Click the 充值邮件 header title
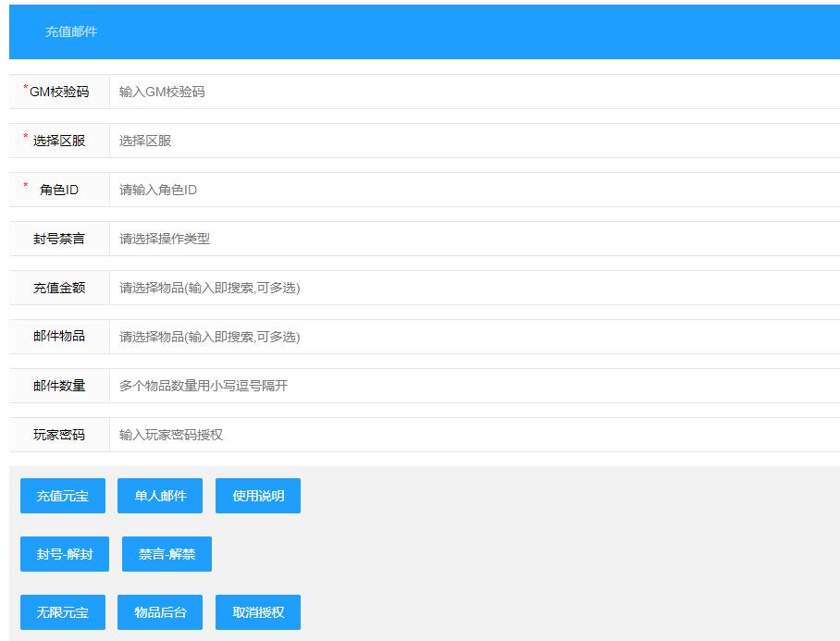The width and height of the screenshot is (840, 641). coord(71,31)
